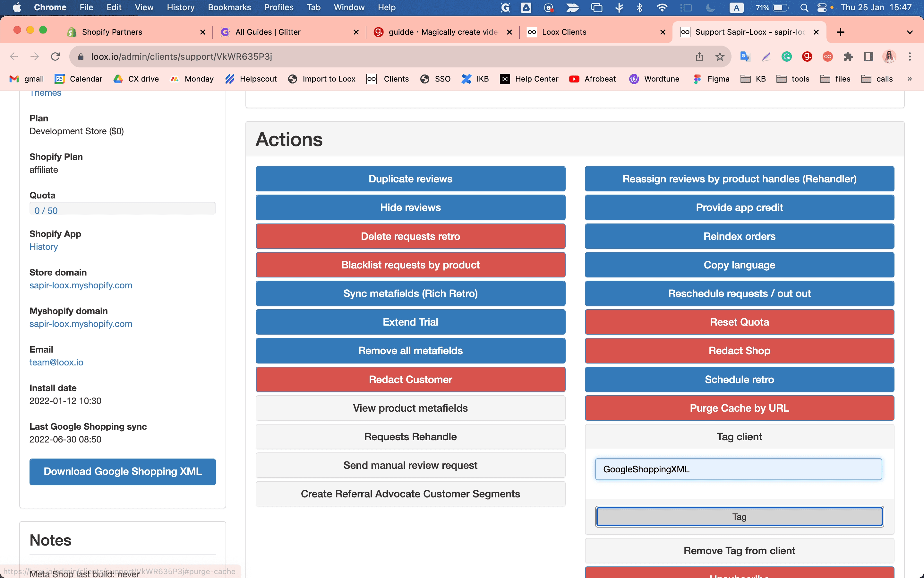Image resolution: width=924 pixels, height=578 pixels.
Task: Open macOS Spotlight search
Action: point(804,8)
